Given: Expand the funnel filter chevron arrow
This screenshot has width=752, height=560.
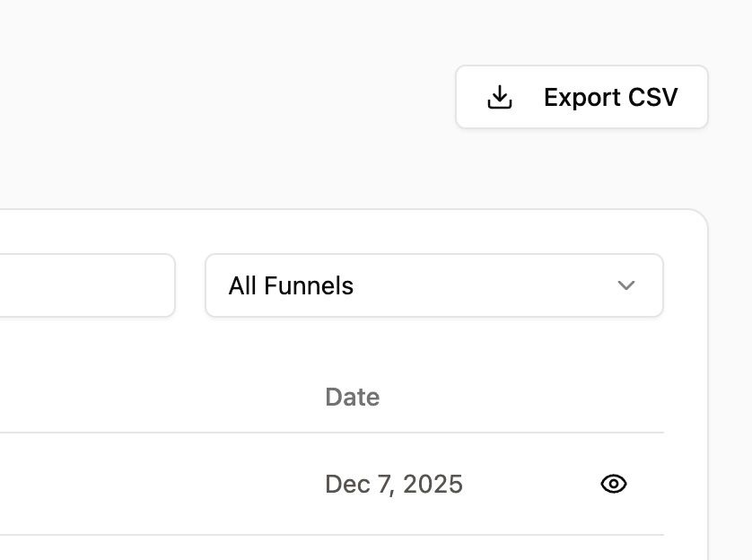Looking at the screenshot, I should click(x=625, y=285).
